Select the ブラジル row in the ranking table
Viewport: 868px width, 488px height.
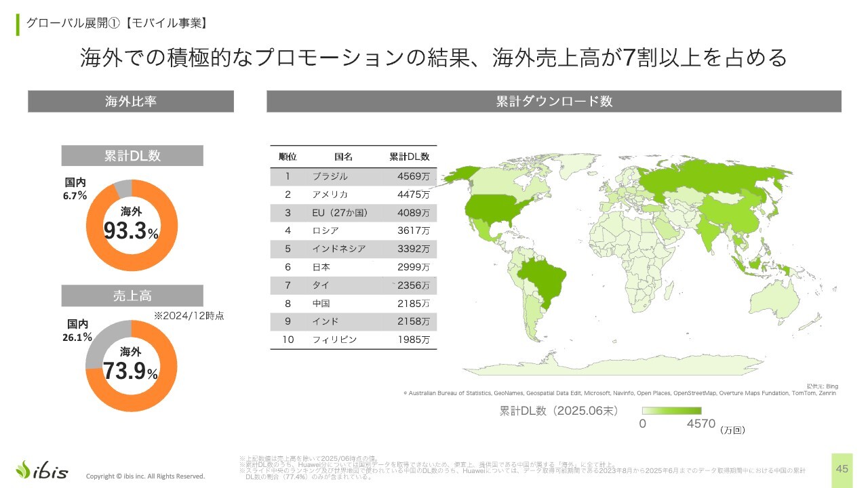[353, 176]
